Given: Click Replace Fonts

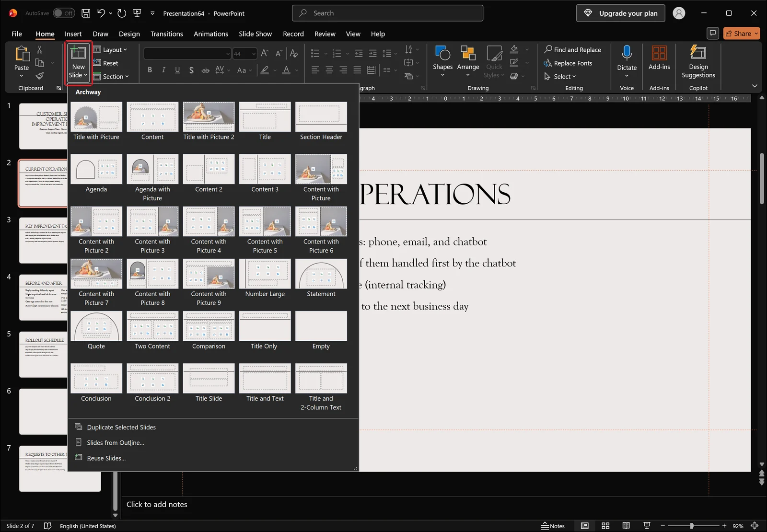Looking at the screenshot, I should click(568, 63).
